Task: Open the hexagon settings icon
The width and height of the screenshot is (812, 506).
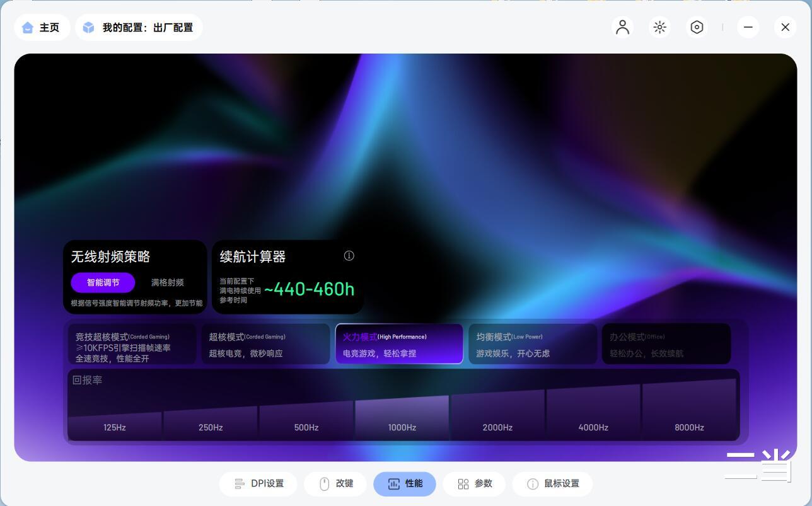Action: click(697, 27)
